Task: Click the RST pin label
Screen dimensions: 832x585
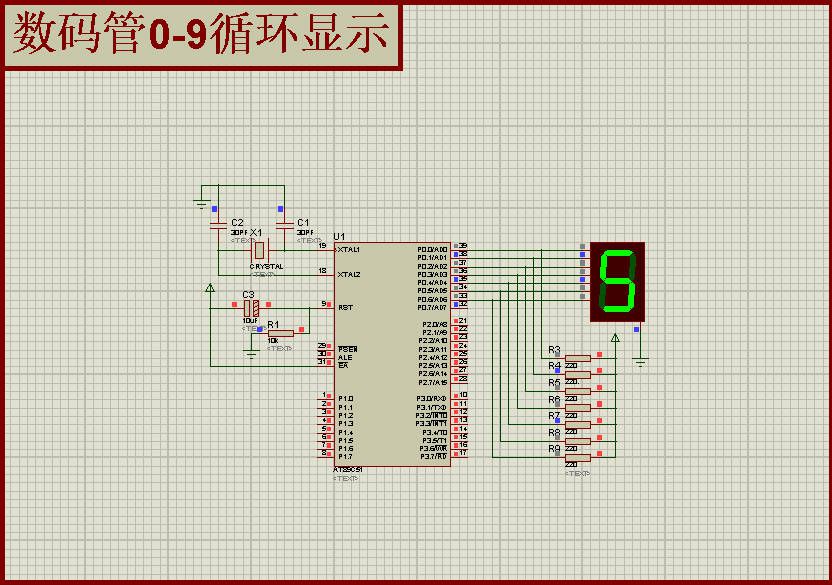Action: pos(345,307)
